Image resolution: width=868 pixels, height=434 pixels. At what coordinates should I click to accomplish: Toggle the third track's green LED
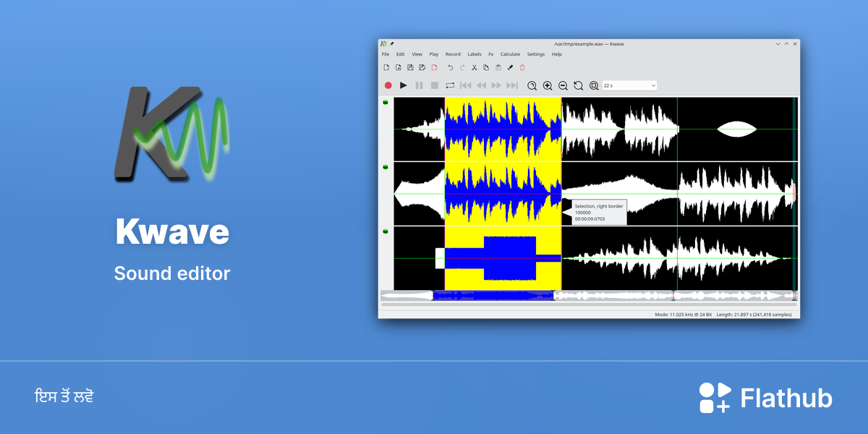coord(386,231)
